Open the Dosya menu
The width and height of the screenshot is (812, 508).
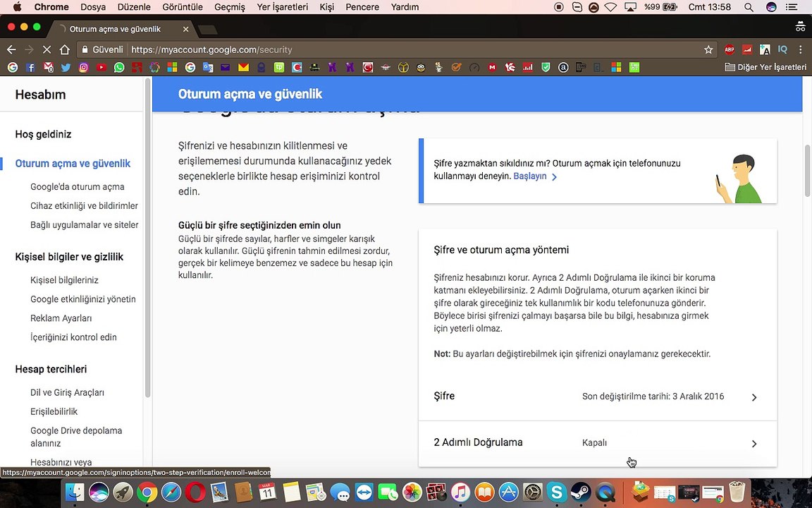(x=93, y=7)
